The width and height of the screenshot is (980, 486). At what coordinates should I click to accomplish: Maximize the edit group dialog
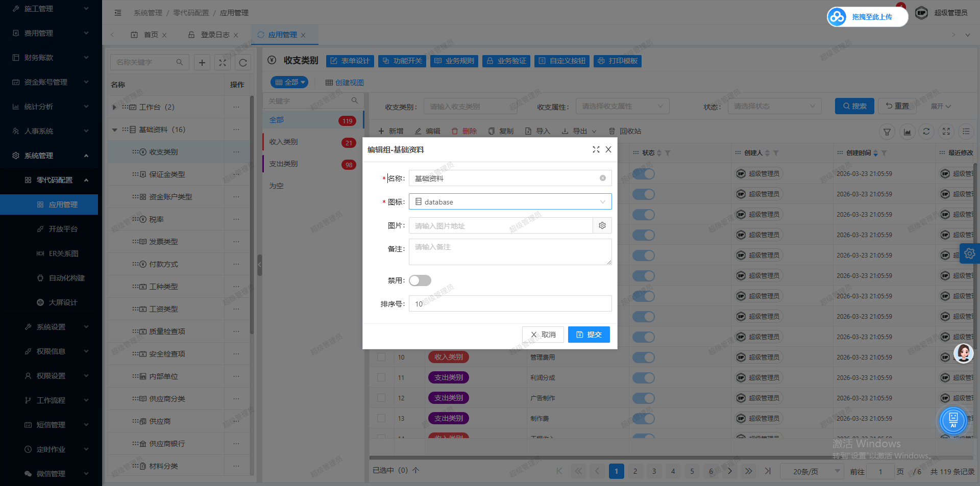tap(596, 149)
